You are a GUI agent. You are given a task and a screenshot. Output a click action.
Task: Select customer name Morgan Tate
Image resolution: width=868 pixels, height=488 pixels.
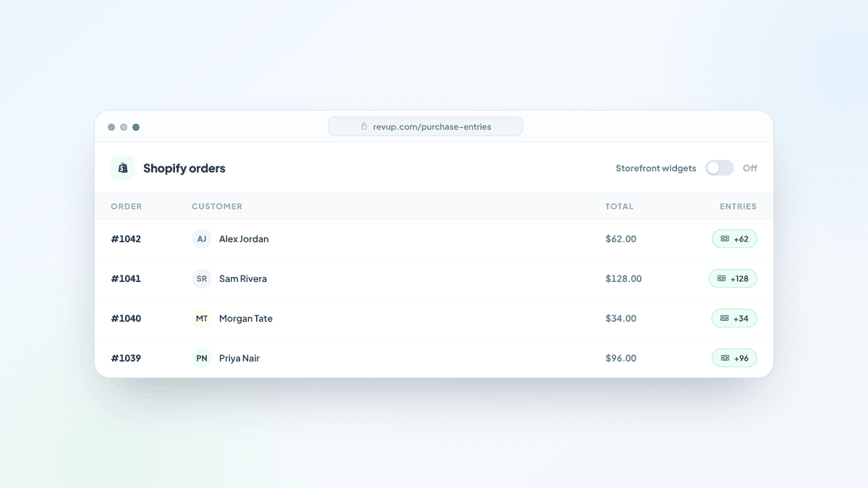[246, 318]
